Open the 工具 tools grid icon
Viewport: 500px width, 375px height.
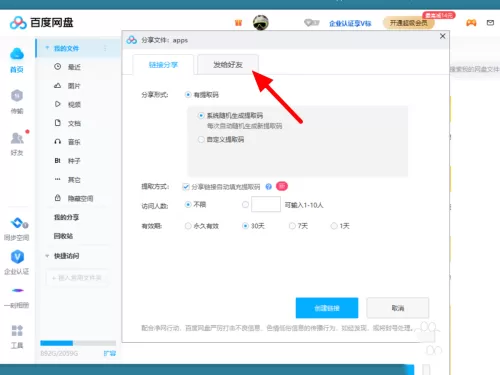tap(17, 331)
